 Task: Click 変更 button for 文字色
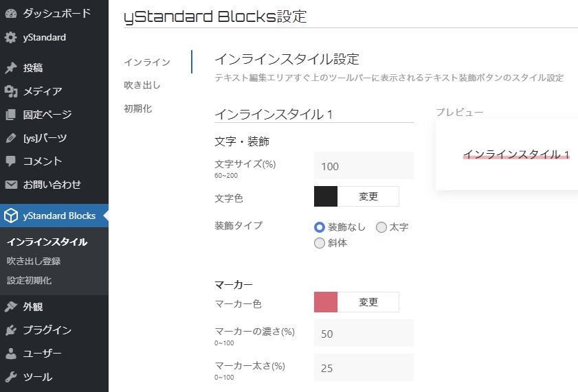tap(368, 196)
